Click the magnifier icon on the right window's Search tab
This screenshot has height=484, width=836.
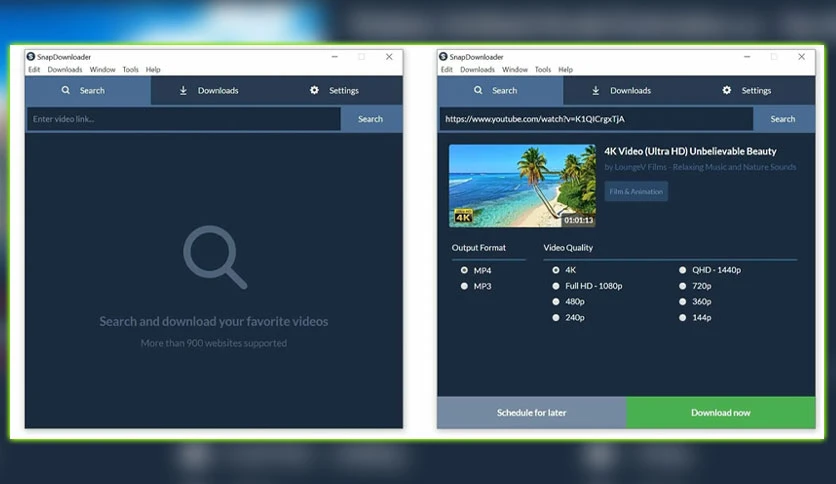[478, 90]
